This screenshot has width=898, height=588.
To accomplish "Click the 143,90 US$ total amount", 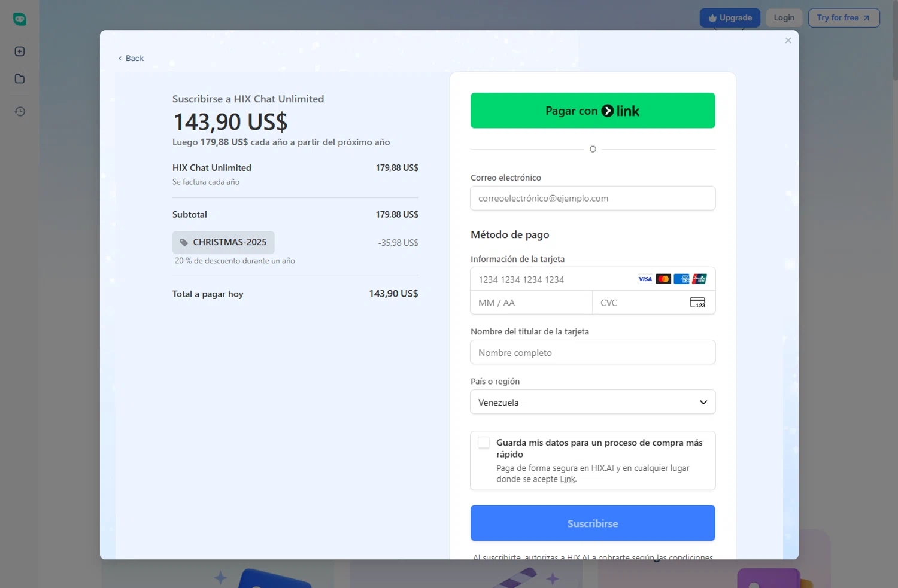I will [x=393, y=294].
